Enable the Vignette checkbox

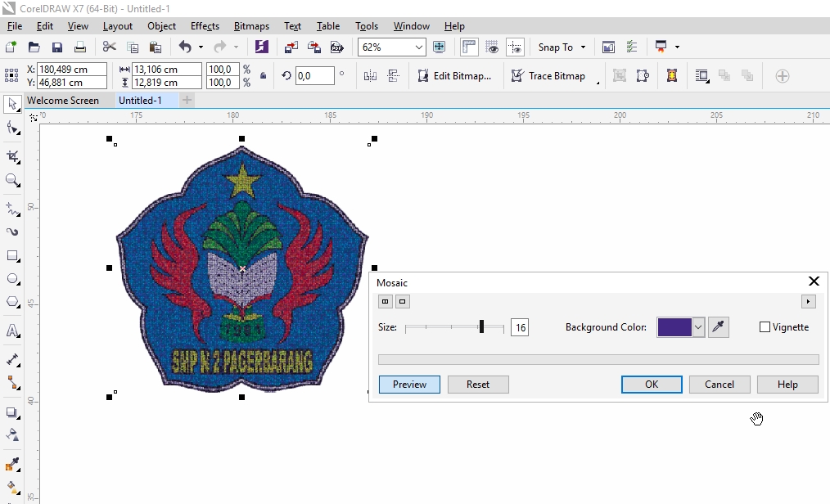765,327
